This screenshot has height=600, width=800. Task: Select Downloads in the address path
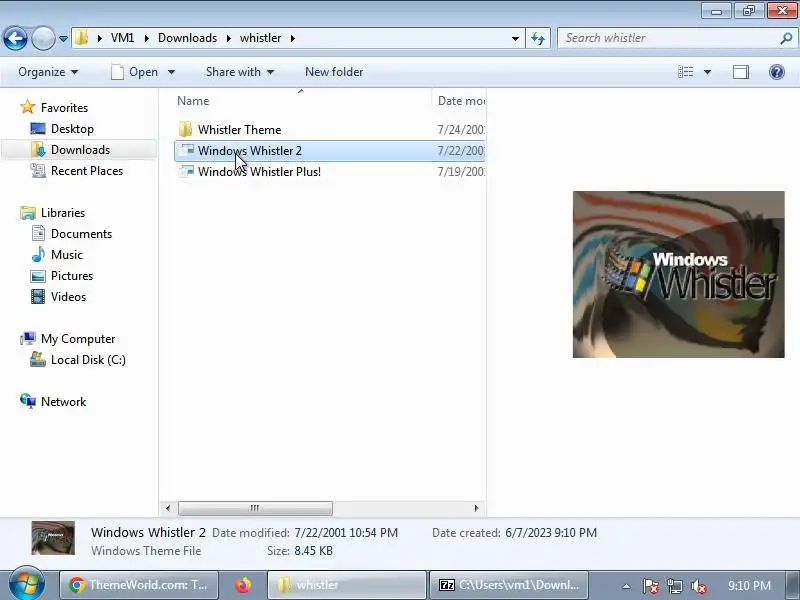(x=187, y=38)
